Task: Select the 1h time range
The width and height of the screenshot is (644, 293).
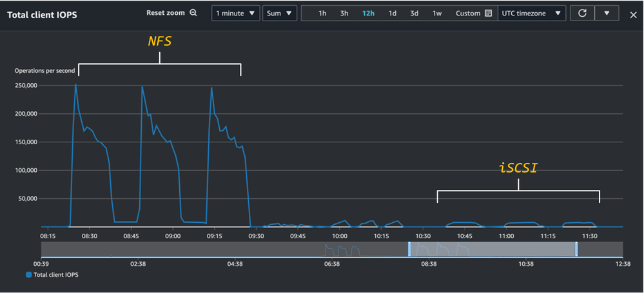Action: 322,14
